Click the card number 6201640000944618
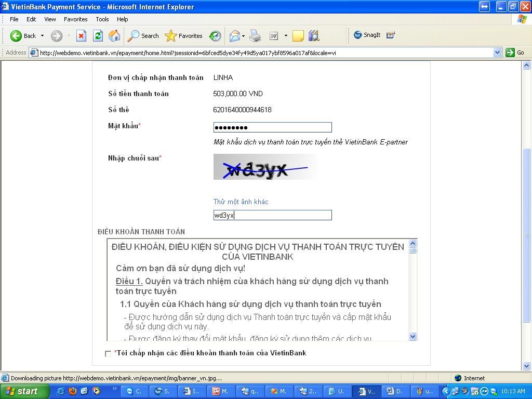Viewport: 532px width, 399px height. point(242,110)
